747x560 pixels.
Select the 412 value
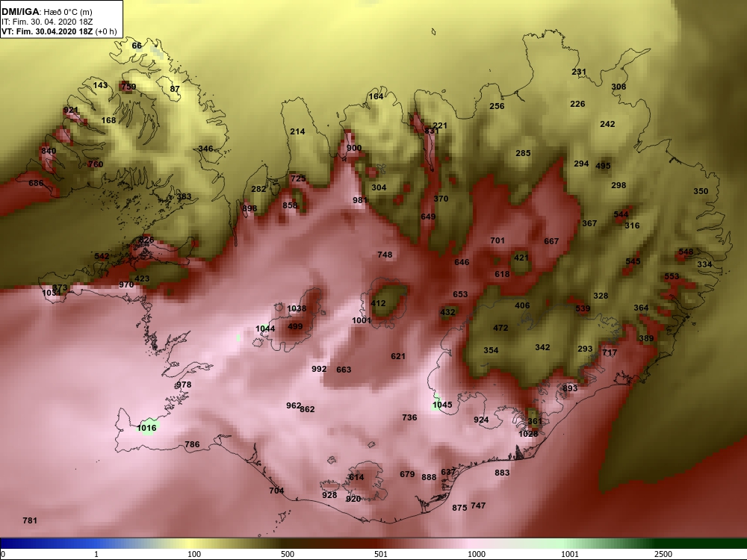378,304
